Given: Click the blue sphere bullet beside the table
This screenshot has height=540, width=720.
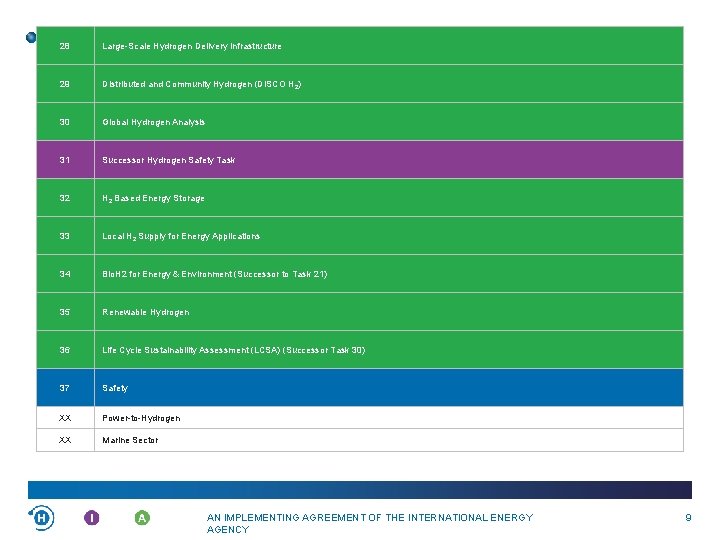Looking at the screenshot, I should coord(31,37).
